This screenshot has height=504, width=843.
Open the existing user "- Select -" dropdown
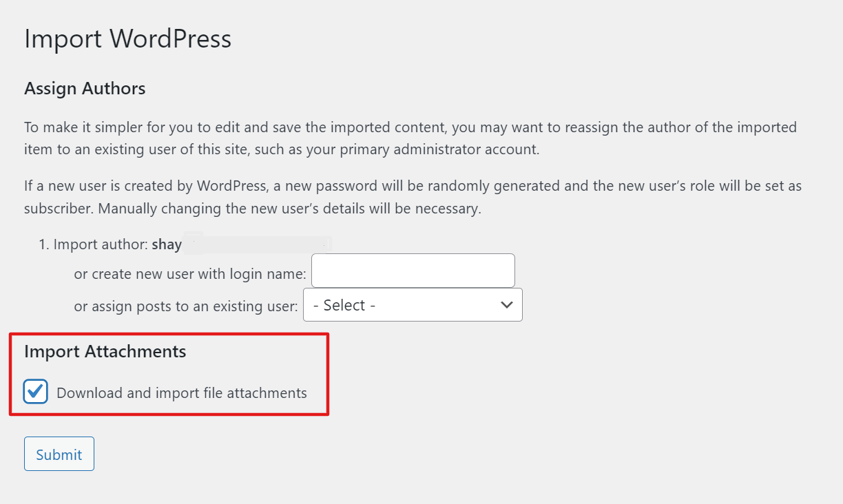coord(412,305)
